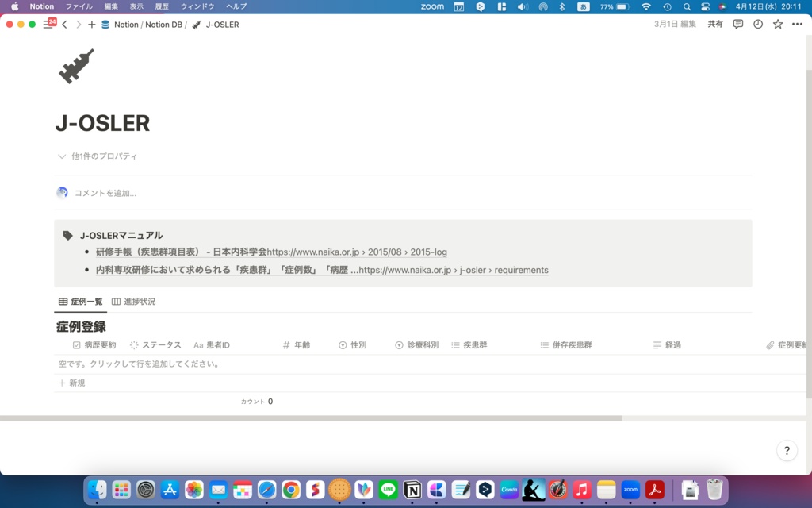Click Notion in the breadcrumb

(126, 25)
